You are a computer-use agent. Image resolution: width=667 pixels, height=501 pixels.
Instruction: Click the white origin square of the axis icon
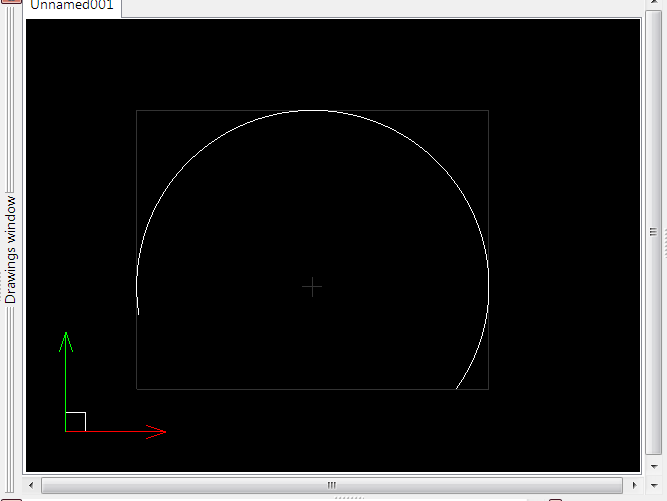click(x=75, y=422)
